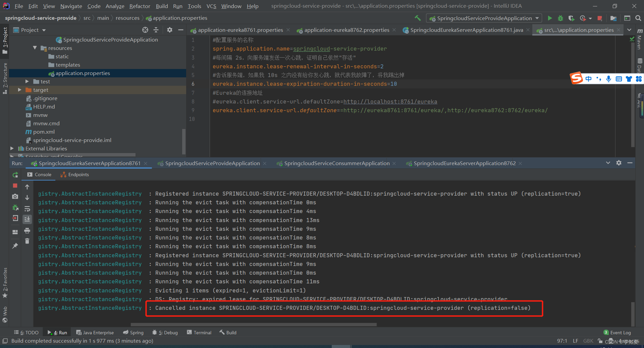644x348 pixels.
Task: Dump threads camera icon
Action: point(15,197)
